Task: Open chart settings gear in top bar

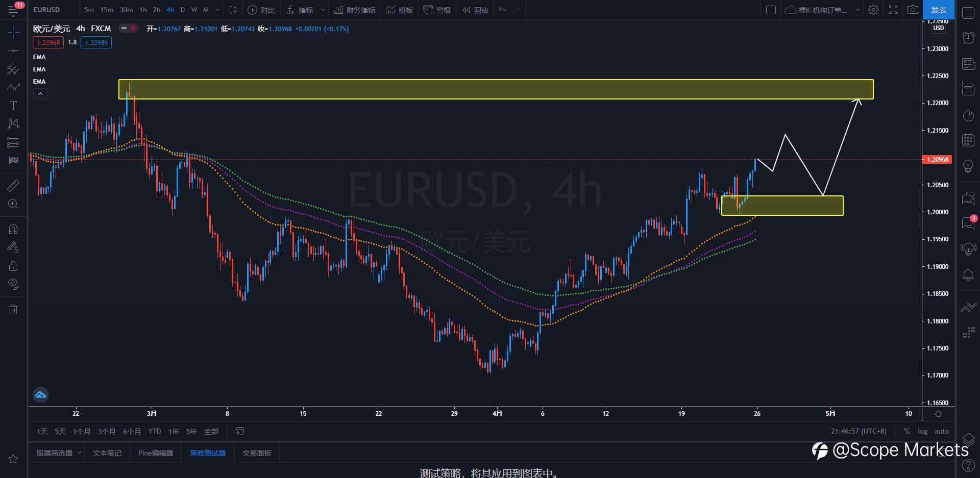Action: pos(873,10)
